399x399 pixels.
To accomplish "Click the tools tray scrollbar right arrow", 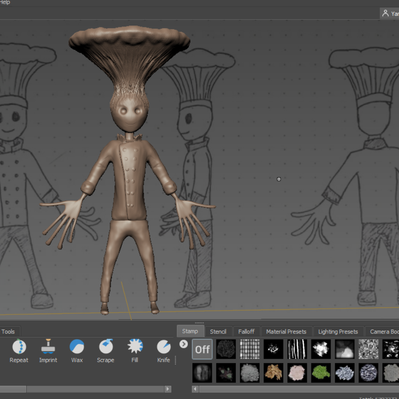I will pos(168,389).
